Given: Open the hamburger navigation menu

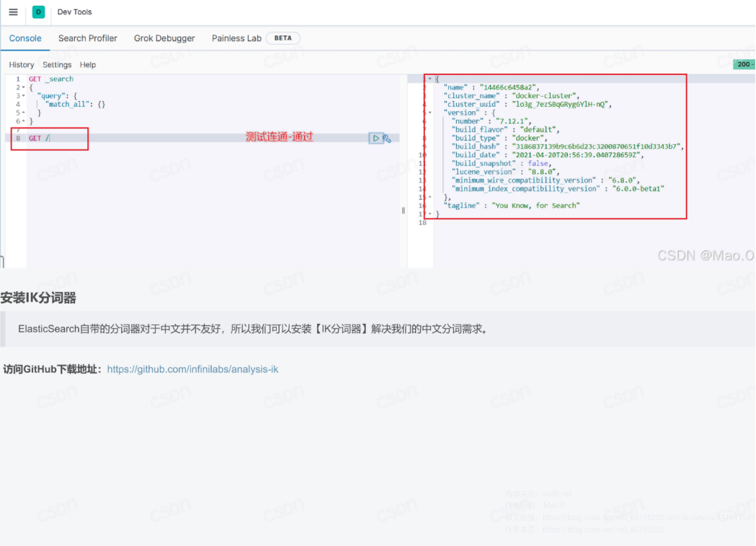Looking at the screenshot, I should click(13, 12).
